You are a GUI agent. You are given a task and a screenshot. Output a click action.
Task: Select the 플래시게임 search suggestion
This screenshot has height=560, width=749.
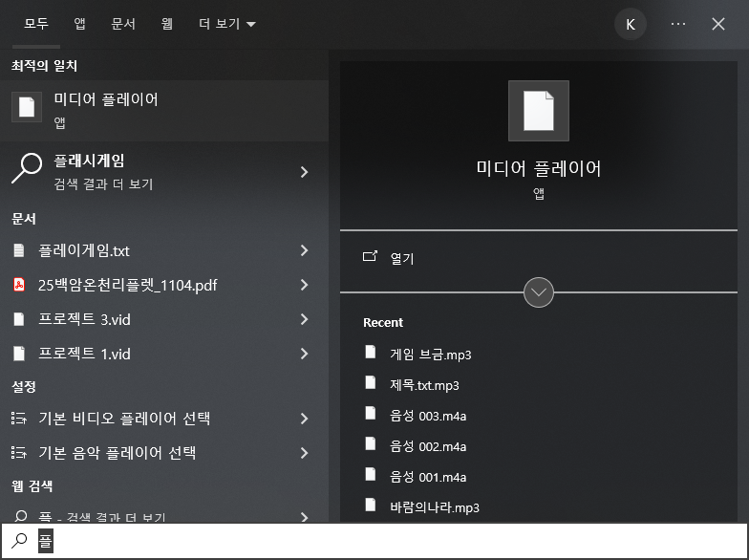tap(164, 172)
